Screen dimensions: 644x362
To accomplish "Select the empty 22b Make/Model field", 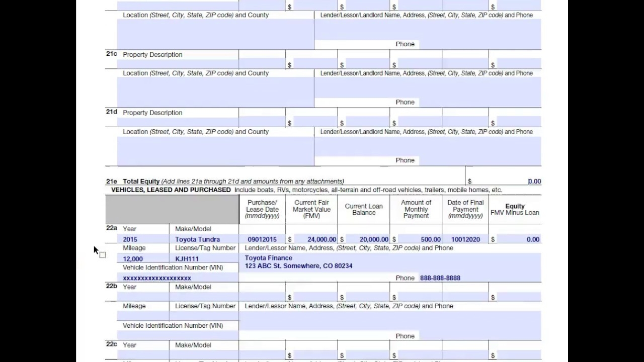I will pyautogui.click(x=204, y=297).
